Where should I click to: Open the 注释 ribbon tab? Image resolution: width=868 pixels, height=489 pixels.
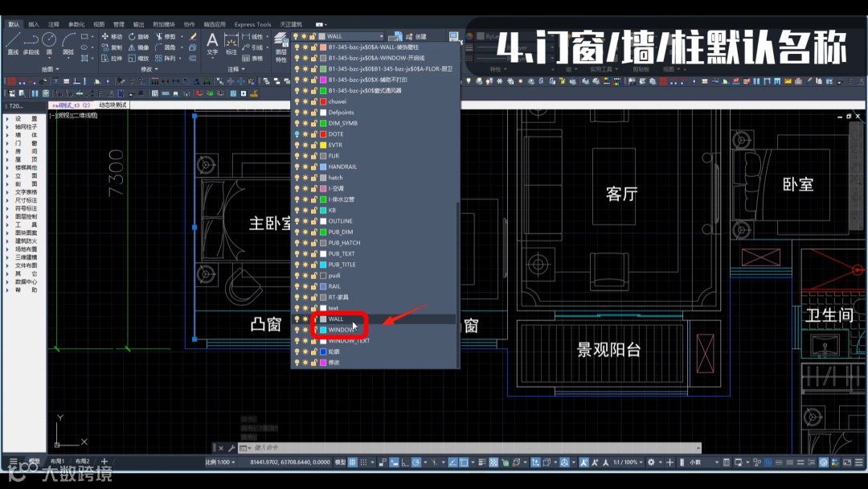[x=54, y=24]
